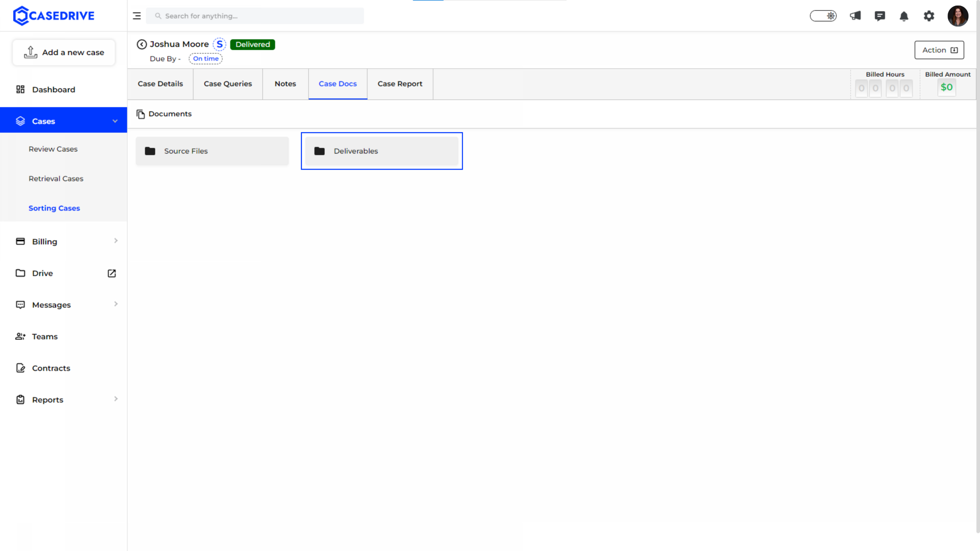Open the Deliverables folder
Viewport: 980px width, 551px height.
381,151
